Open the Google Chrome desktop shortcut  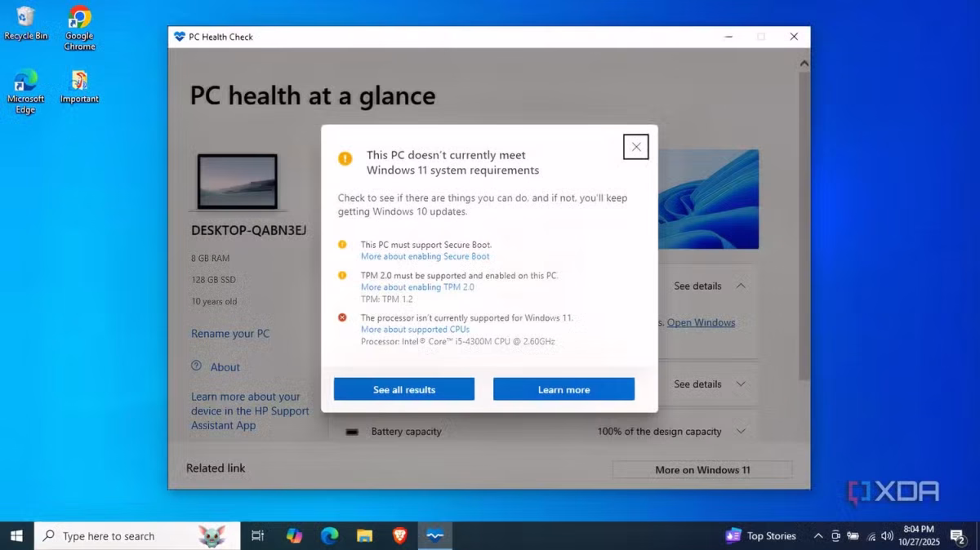click(x=78, y=24)
